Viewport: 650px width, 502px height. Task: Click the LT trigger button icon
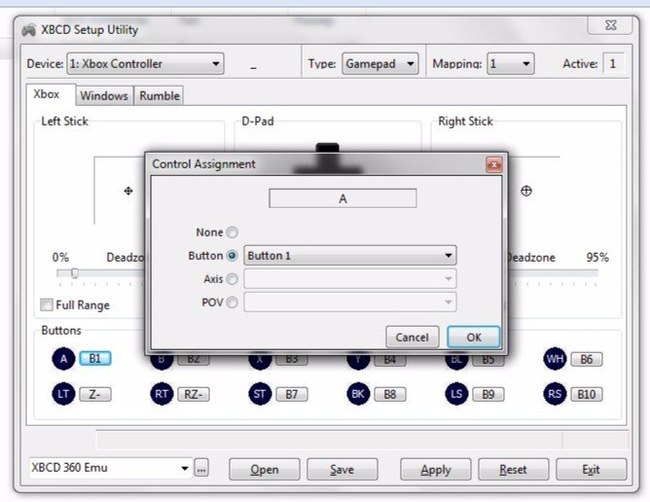pyautogui.click(x=63, y=394)
